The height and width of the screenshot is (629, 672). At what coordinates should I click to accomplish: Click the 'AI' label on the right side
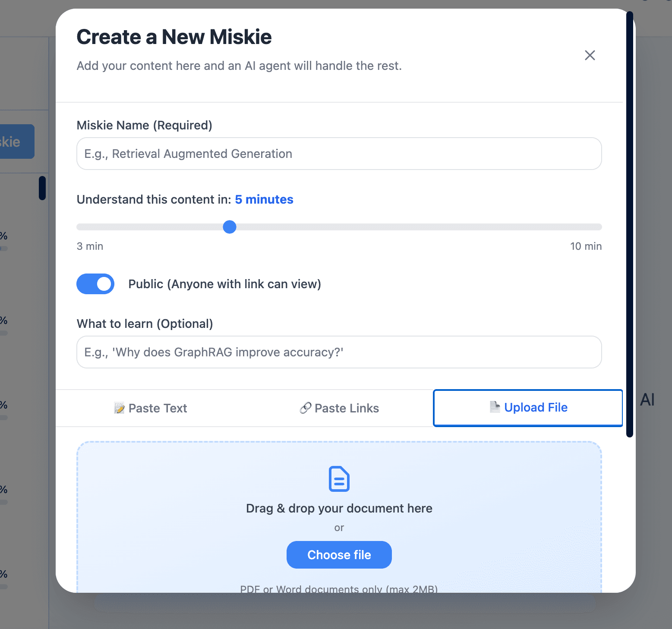(x=647, y=399)
